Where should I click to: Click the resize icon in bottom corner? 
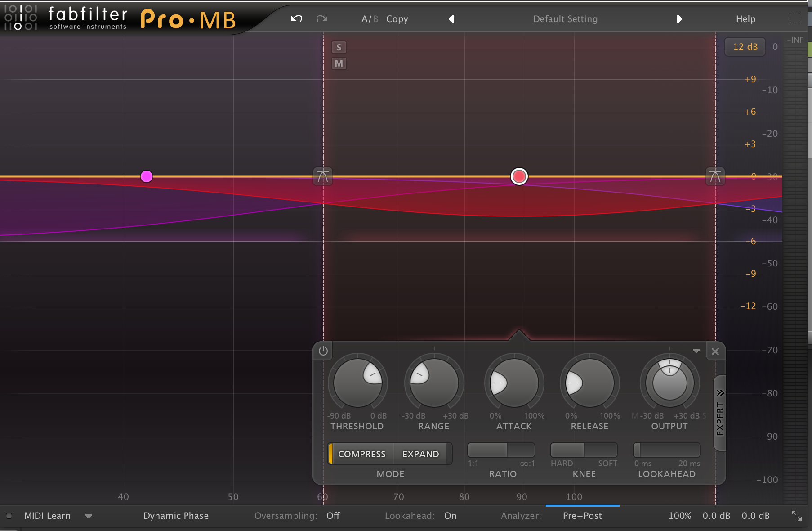click(x=796, y=516)
